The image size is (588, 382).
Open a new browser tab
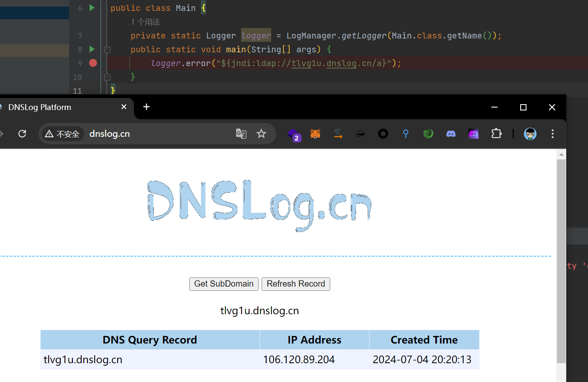146,107
